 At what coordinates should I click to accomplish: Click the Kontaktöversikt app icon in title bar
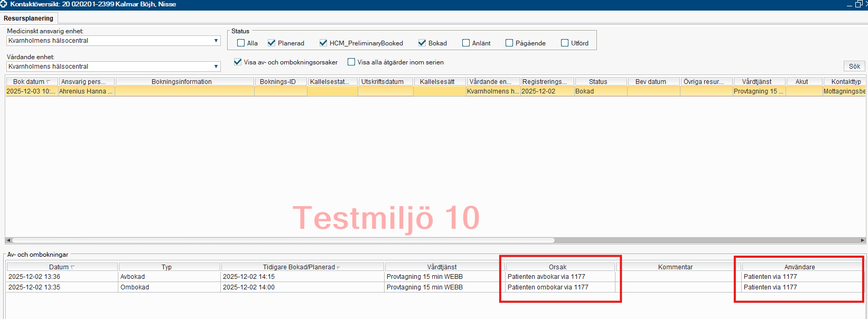point(4,4)
